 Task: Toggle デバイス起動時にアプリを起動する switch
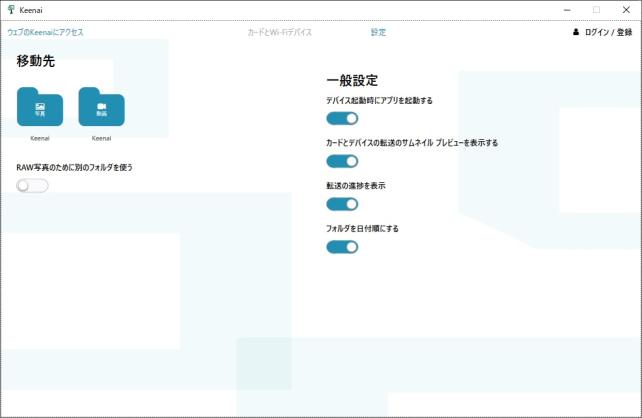(342, 119)
